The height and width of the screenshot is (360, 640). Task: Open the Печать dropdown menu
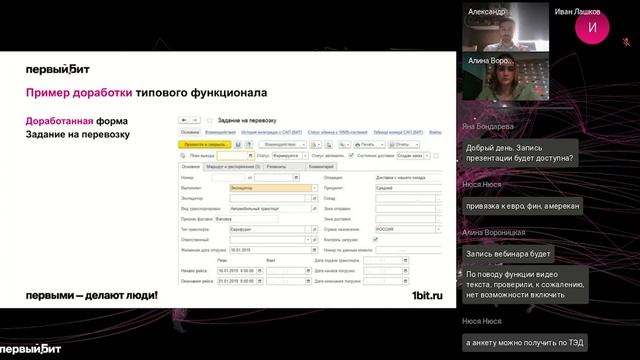coord(369,144)
